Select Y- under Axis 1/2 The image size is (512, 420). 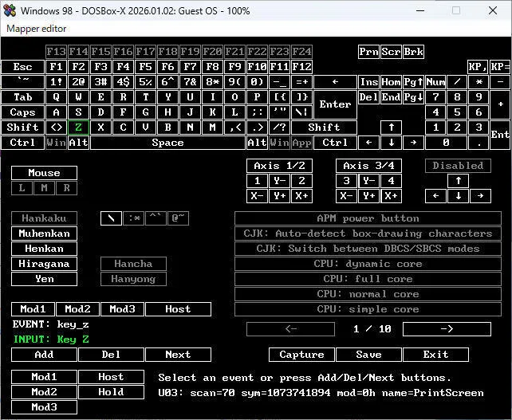coord(279,180)
